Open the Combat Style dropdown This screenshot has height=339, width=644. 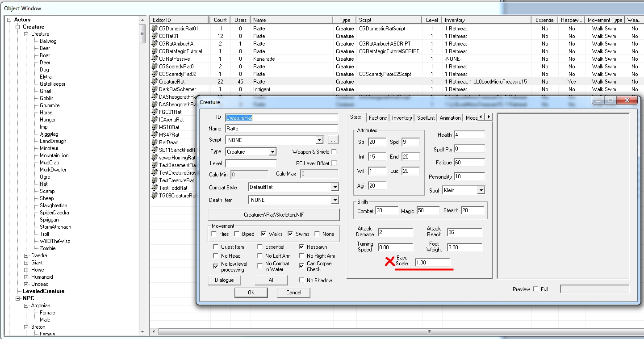tap(335, 188)
